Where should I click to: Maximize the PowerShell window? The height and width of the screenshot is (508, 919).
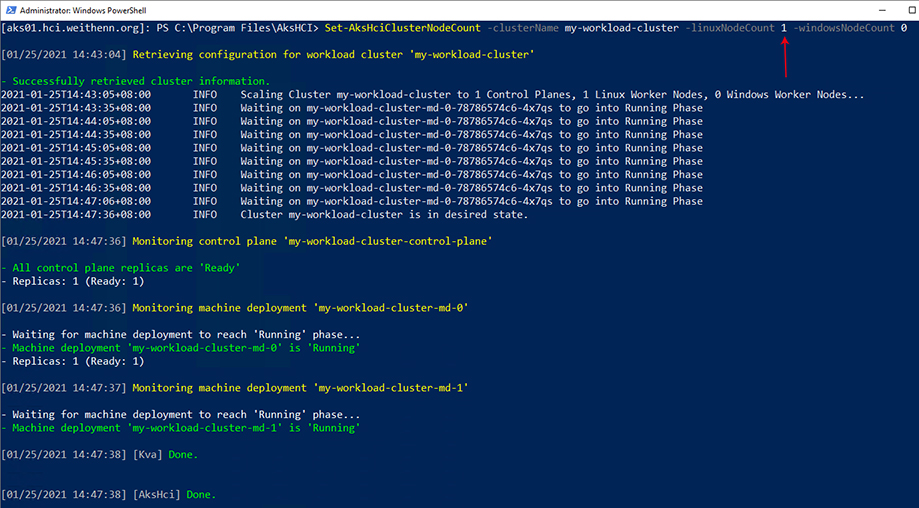point(912,10)
